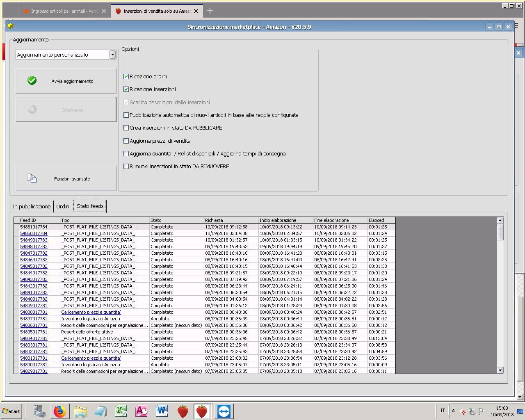525x420 pixels.
Task: Enable Crea inserzioni in stato DA PUBBLICARE
Action: [x=126, y=128]
